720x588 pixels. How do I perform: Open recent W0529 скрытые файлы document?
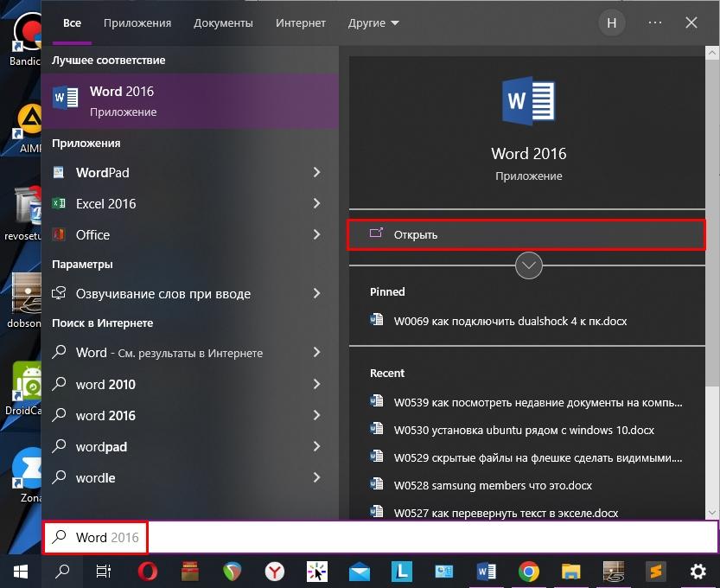(x=526, y=457)
